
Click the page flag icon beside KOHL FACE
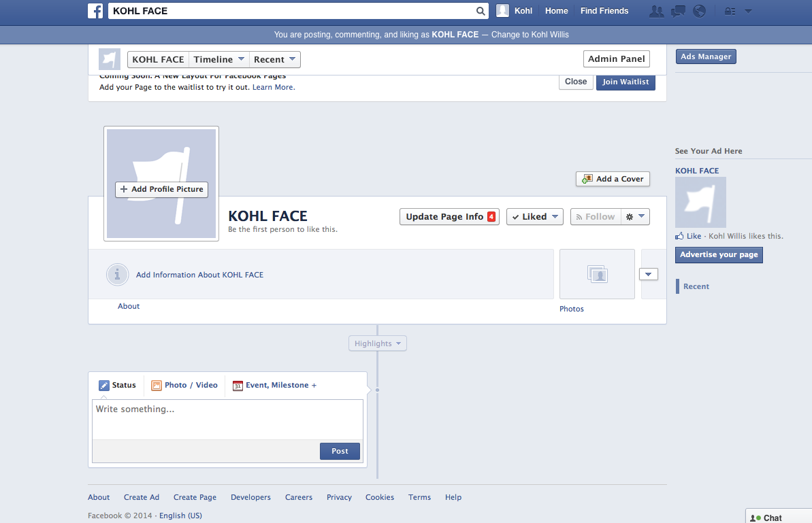click(110, 59)
